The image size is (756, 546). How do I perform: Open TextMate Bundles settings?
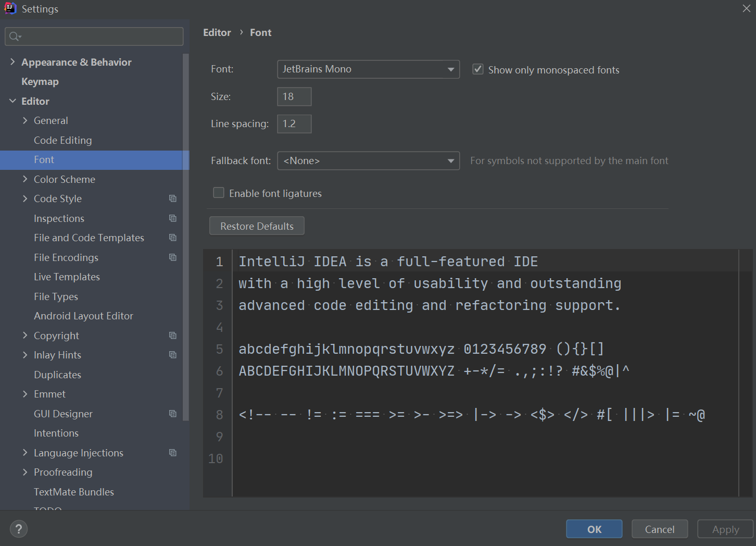pyautogui.click(x=74, y=492)
